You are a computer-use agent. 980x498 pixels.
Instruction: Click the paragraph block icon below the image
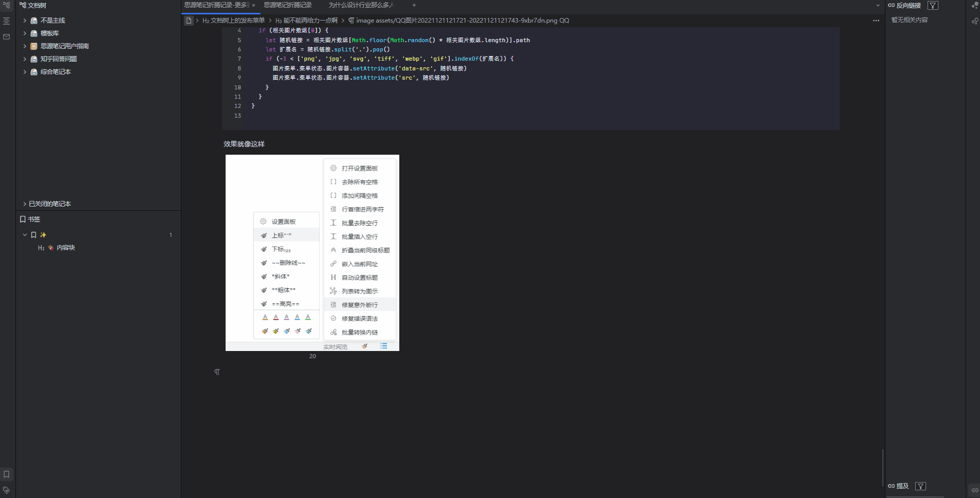(x=217, y=372)
